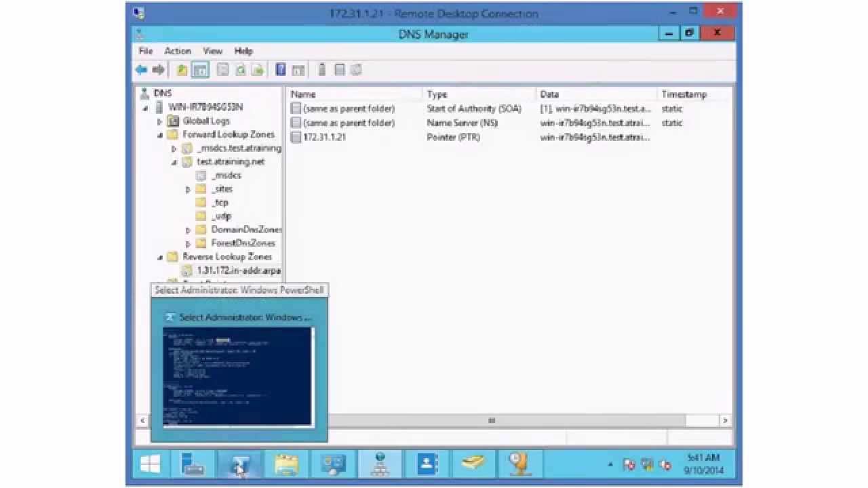Image resolution: width=868 pixels, height=488 pixels.
Task: Open the Help menu
Action: (243, 51)
